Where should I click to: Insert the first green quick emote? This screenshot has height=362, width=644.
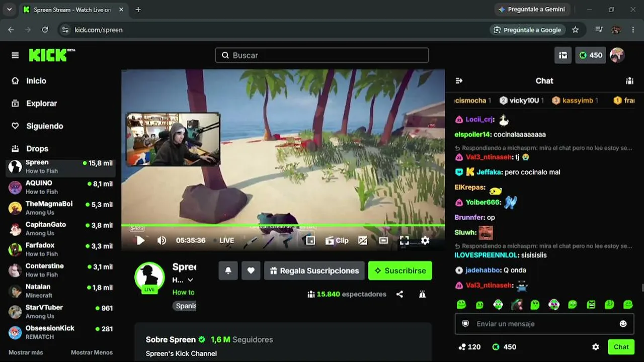[x=461, y=304]
